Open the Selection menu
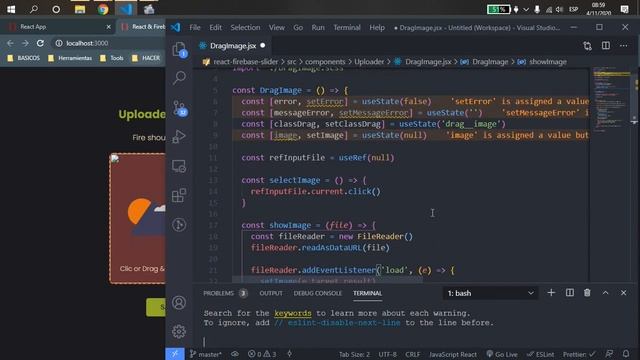This screenshot has width=640, height=360. pos(245,27)
